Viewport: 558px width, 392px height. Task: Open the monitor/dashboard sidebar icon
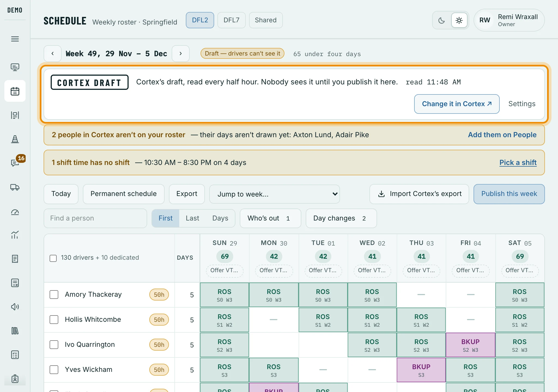[15, 67]
